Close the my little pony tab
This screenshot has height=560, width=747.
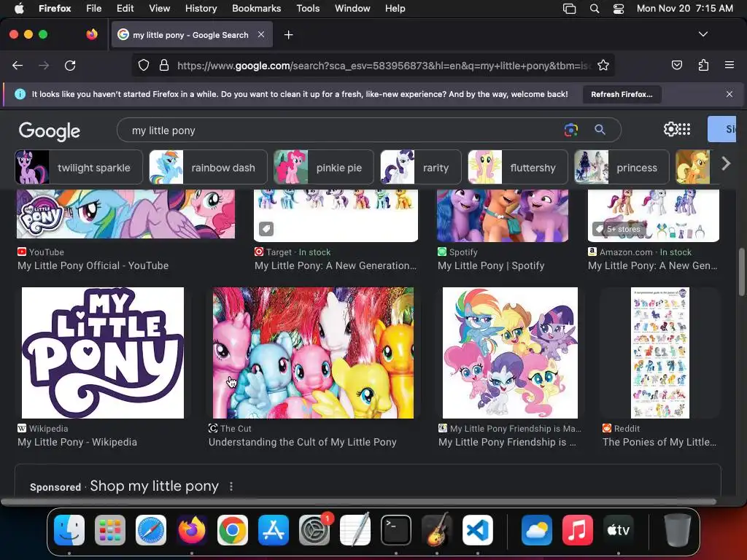point(261,34)
